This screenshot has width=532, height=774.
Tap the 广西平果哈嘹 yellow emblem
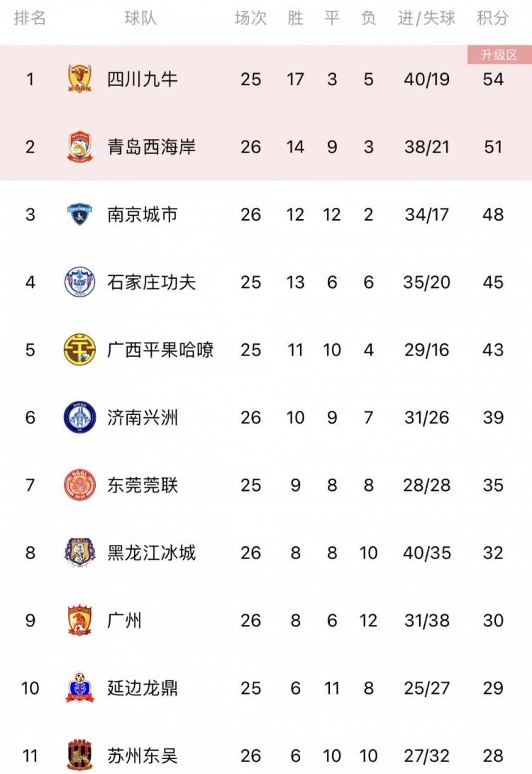click(79, 350)
